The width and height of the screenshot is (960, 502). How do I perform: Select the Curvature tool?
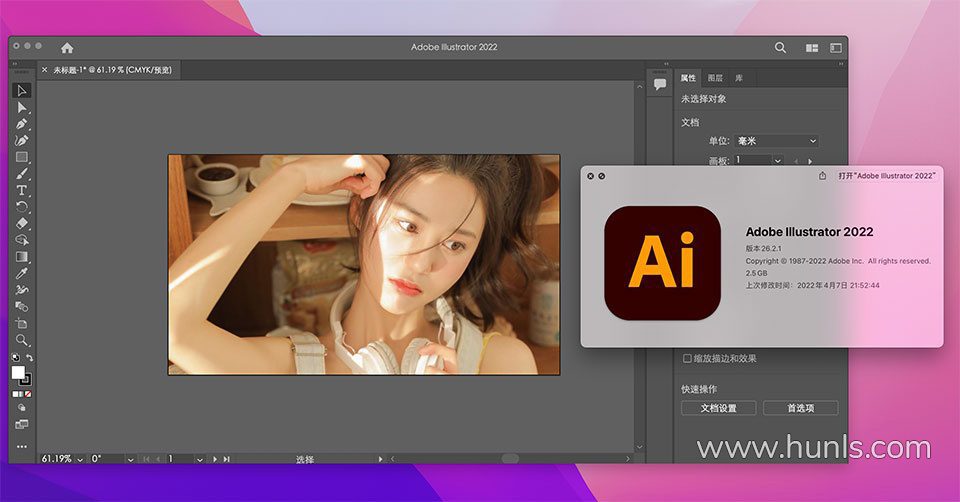pos(22,141)
